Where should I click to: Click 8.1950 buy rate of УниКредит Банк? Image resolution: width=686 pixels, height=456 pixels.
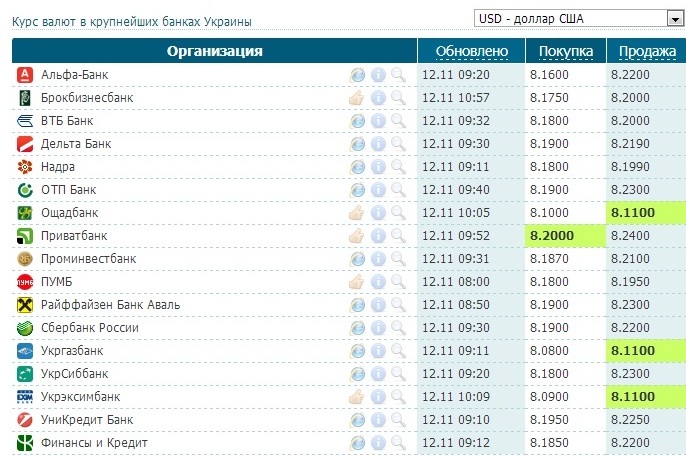coord(549,419)
